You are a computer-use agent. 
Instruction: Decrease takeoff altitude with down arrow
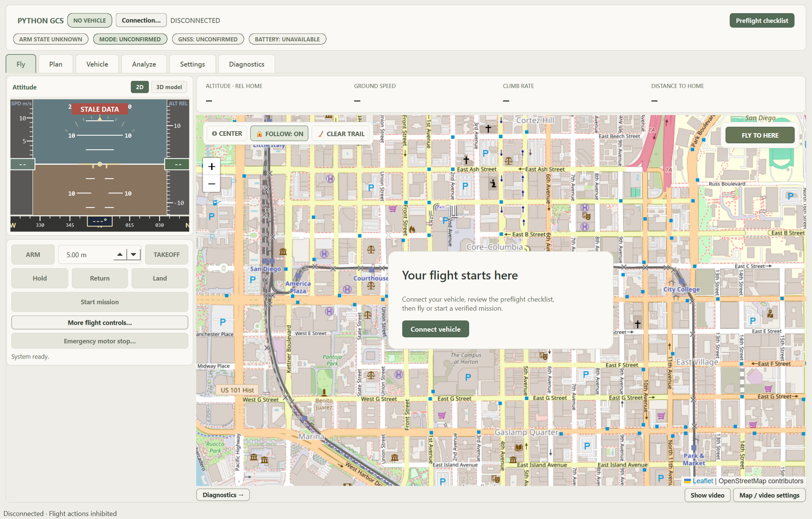(133, 255)
